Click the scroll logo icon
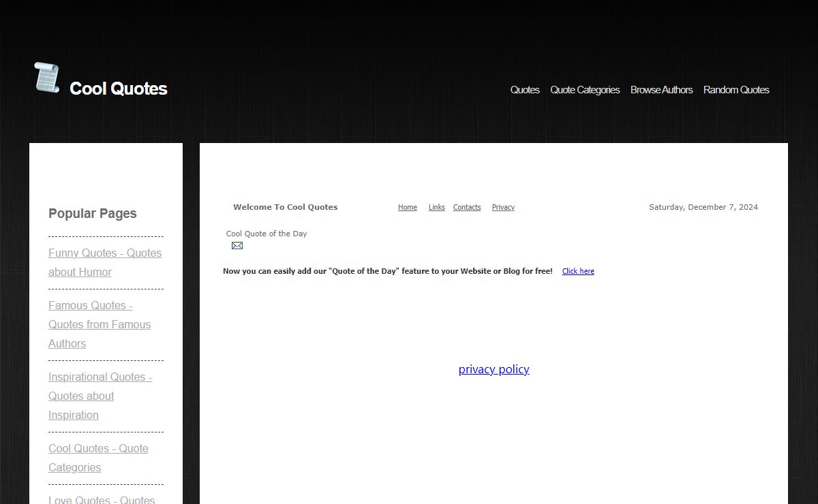This screenshot has height=504, width=818. (x=47, y=78)
